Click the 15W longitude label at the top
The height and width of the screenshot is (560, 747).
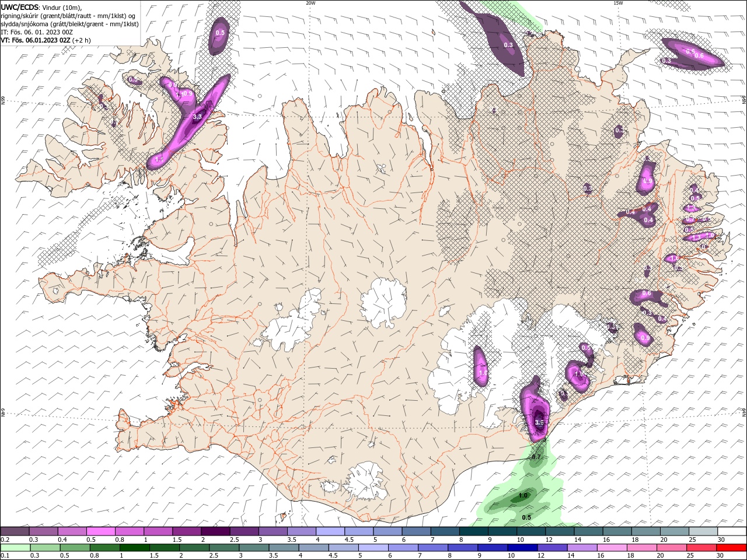pyautogui.click(x=618, y=2)
